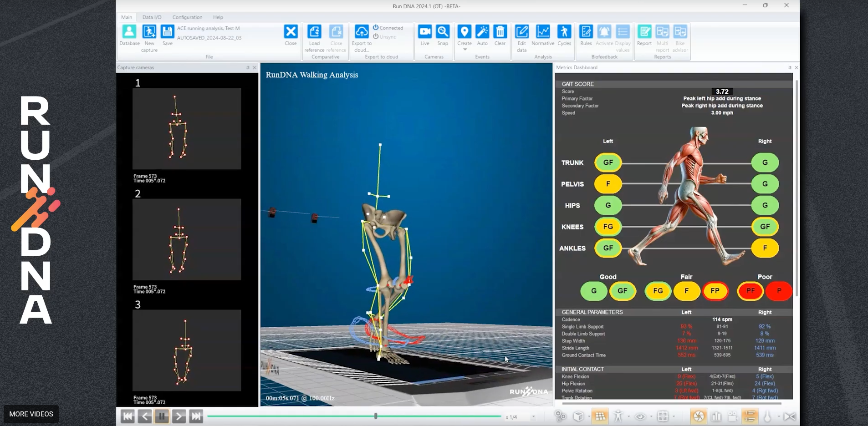Viewport: 868px width, 426px height.
Task: Click the left KNEES FG score circle
Action: tap(608, 227)
